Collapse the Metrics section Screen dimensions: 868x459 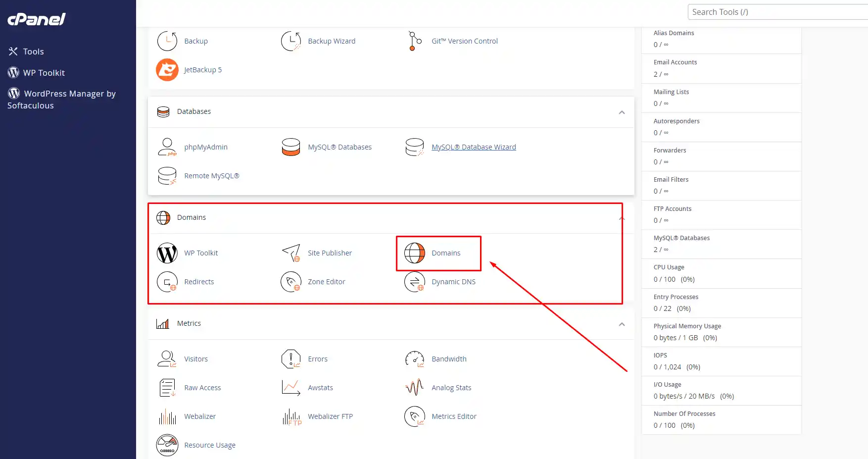click(622, 324)
